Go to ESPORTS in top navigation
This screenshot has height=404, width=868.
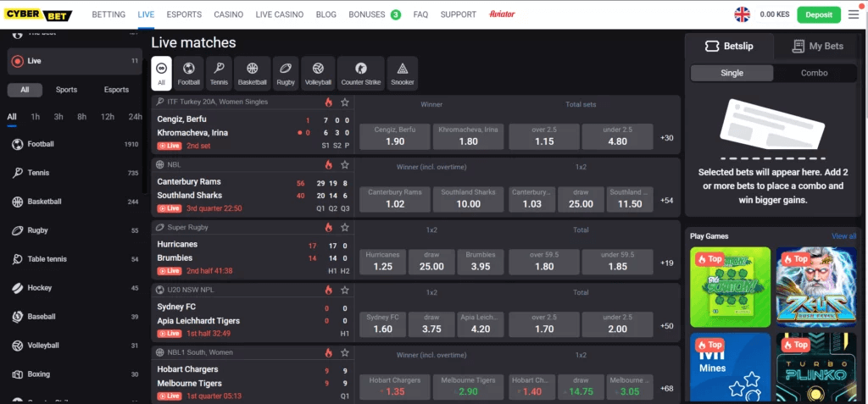(x=184, y=15)
